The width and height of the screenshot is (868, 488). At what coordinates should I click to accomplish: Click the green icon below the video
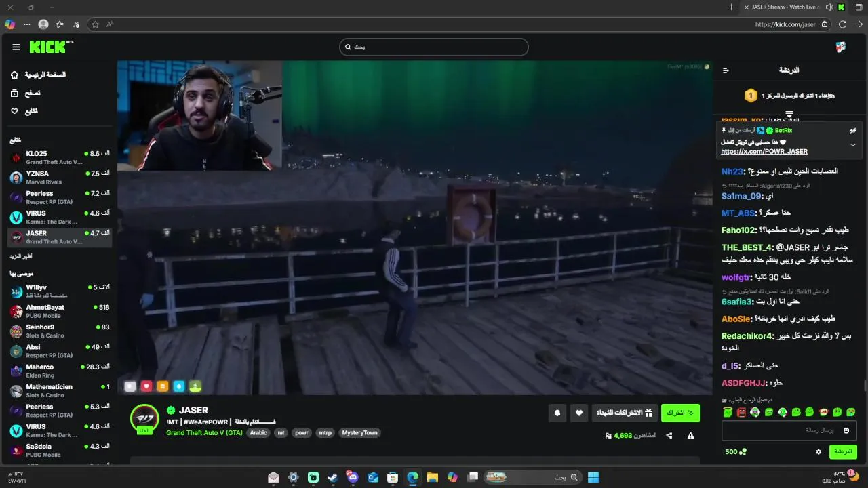[x=195, y=386]
